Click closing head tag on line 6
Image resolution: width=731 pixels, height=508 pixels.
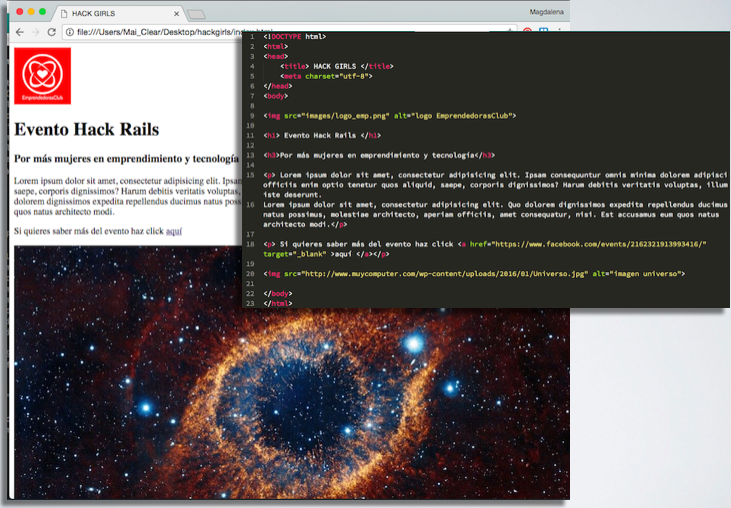[277, 86]
